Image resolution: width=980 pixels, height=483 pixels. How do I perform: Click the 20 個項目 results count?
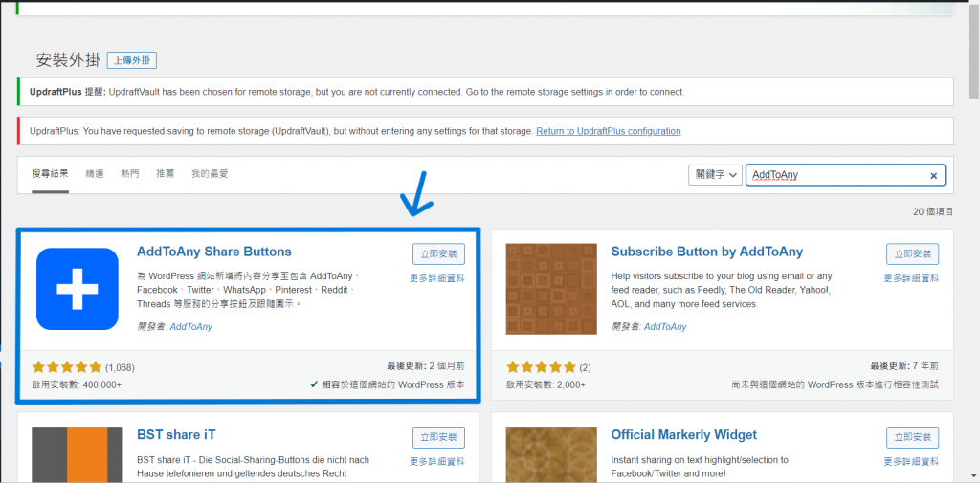933,211
